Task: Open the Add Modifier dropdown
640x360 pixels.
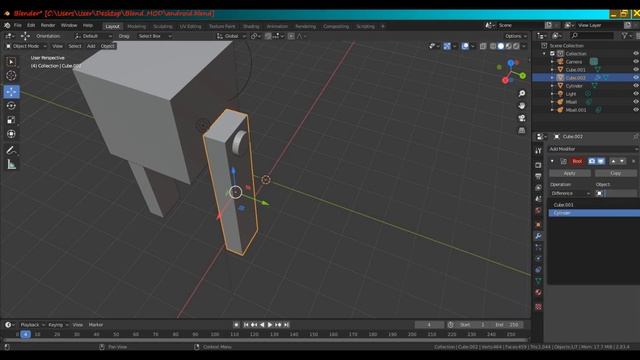Action: click(593, 149)
